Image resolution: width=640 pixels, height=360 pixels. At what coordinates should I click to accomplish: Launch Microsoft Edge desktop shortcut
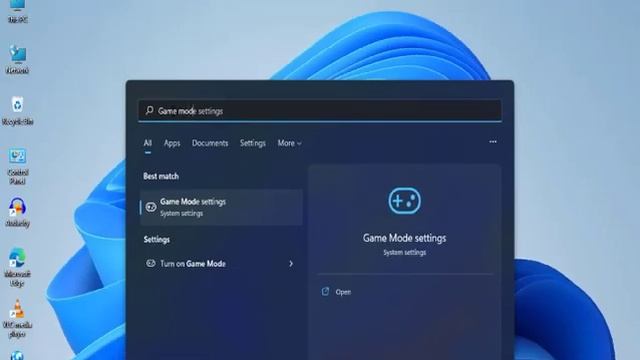click(x=17, y=267)
